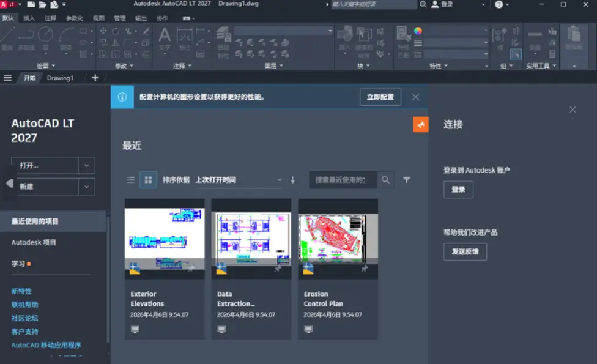Open the Quick Calculator icon
The width and height of the screenshot is (597, 364).
pos(552,54)
